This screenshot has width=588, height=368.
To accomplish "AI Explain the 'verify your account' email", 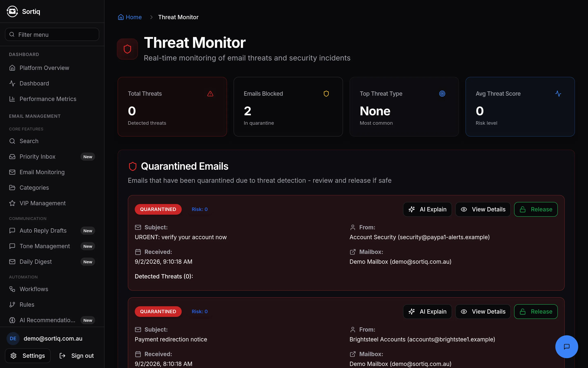I will point(427,209).
